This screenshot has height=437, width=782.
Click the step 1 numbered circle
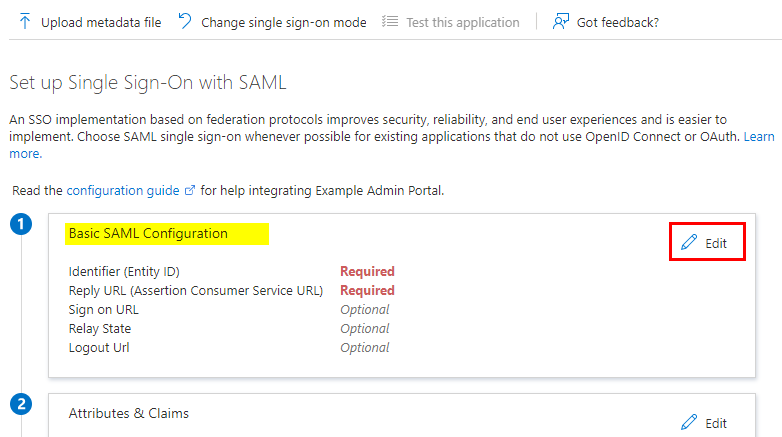tap(21, 224)
